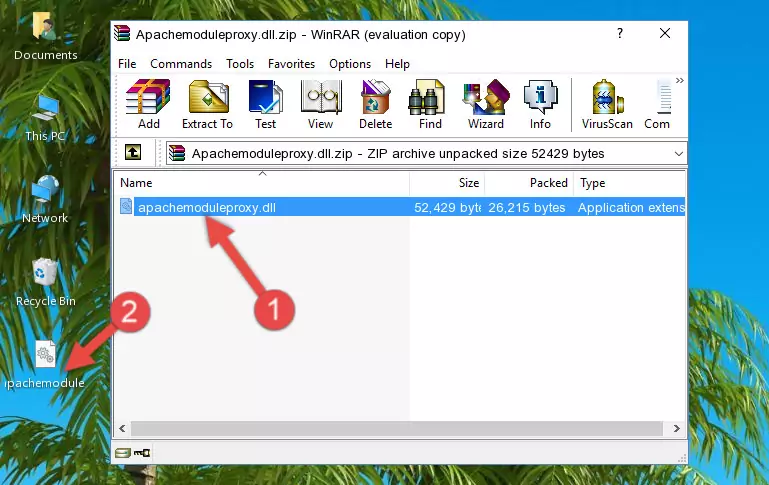Open the Favorites menu
769x485 pixels.
coord(291,64)
